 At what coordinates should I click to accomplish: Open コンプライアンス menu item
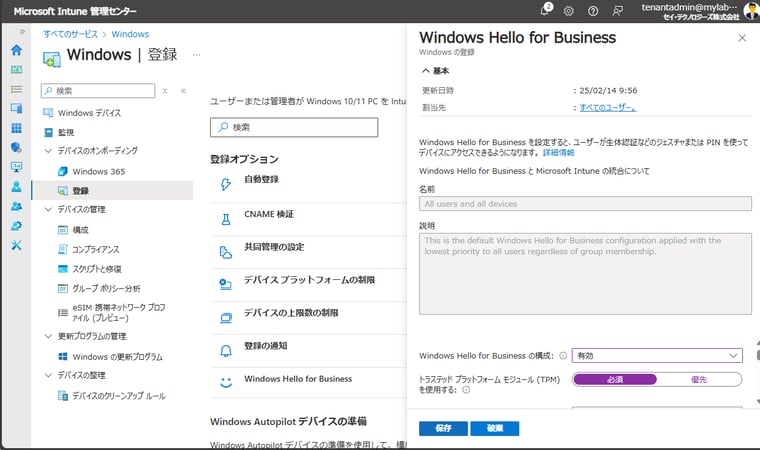[x=95, y=249]
